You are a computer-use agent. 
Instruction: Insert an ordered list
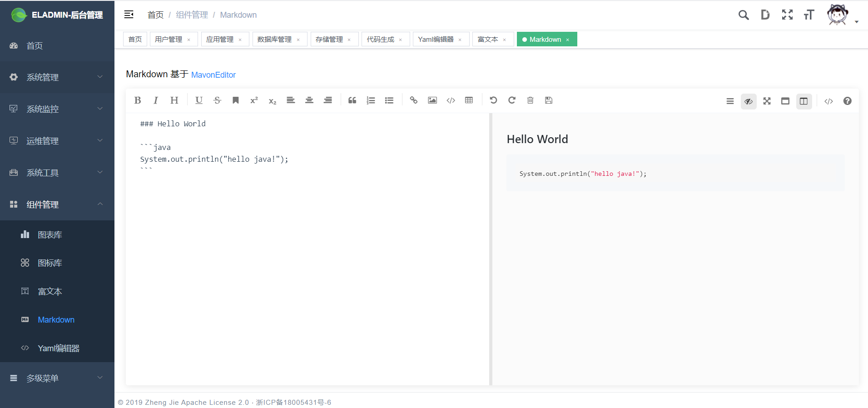coord(371,100)
